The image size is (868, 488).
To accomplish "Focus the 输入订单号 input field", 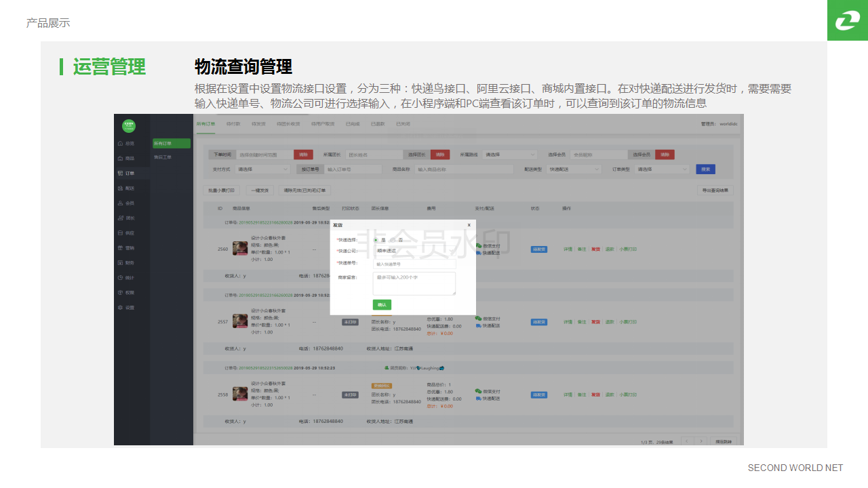I will click(x=353, y=169).
